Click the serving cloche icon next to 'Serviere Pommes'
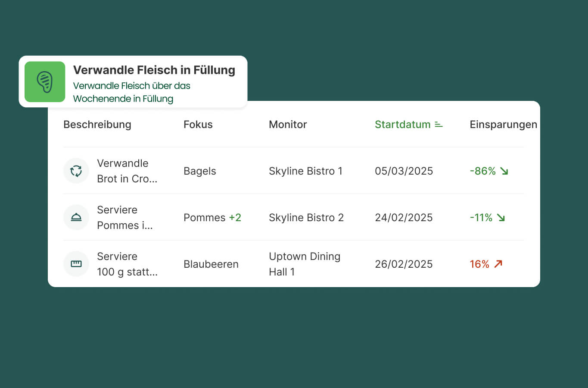 [76, 217]
